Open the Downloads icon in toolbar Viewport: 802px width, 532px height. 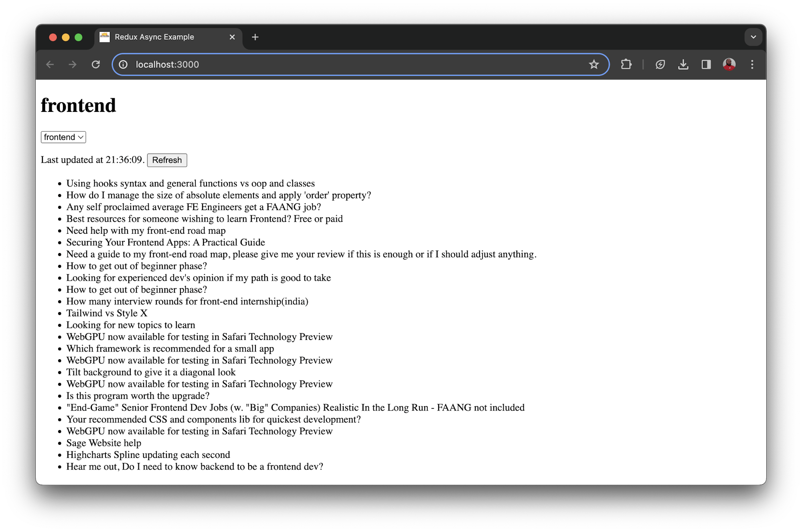683,65
